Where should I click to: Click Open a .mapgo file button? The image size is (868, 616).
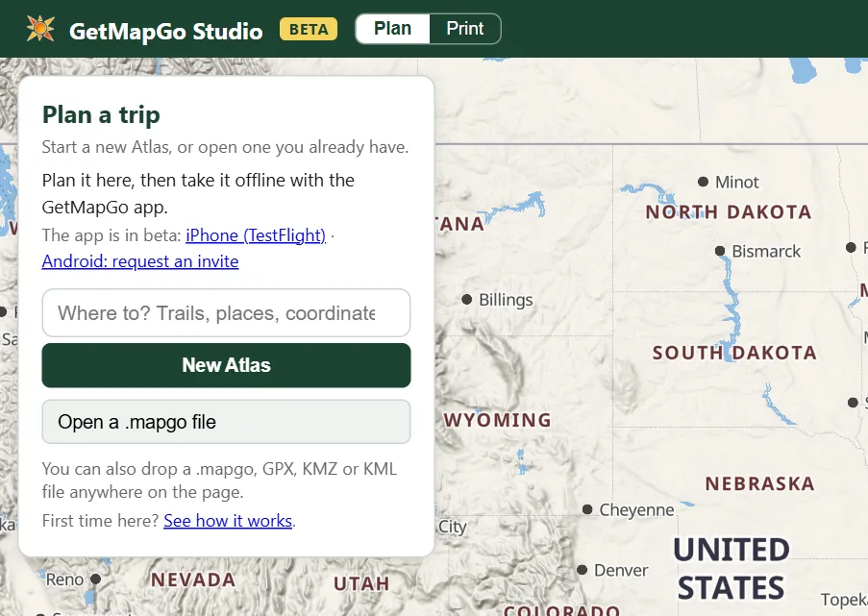click(x=226, y=422)
